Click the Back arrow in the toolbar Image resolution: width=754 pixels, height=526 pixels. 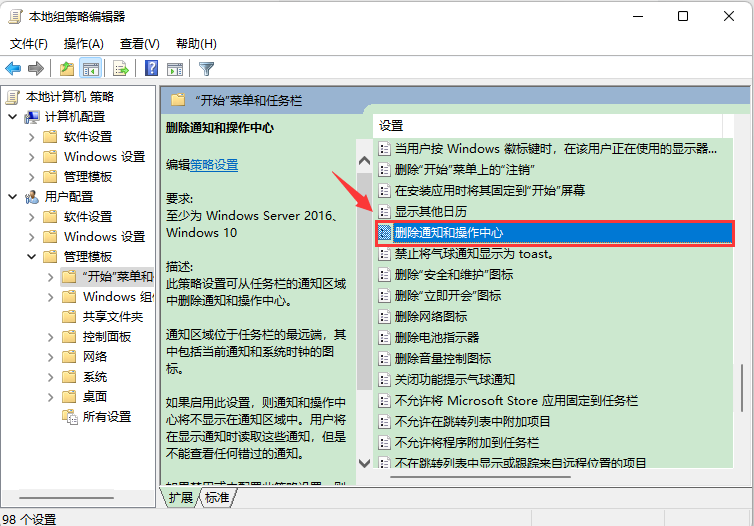(13, 69)
